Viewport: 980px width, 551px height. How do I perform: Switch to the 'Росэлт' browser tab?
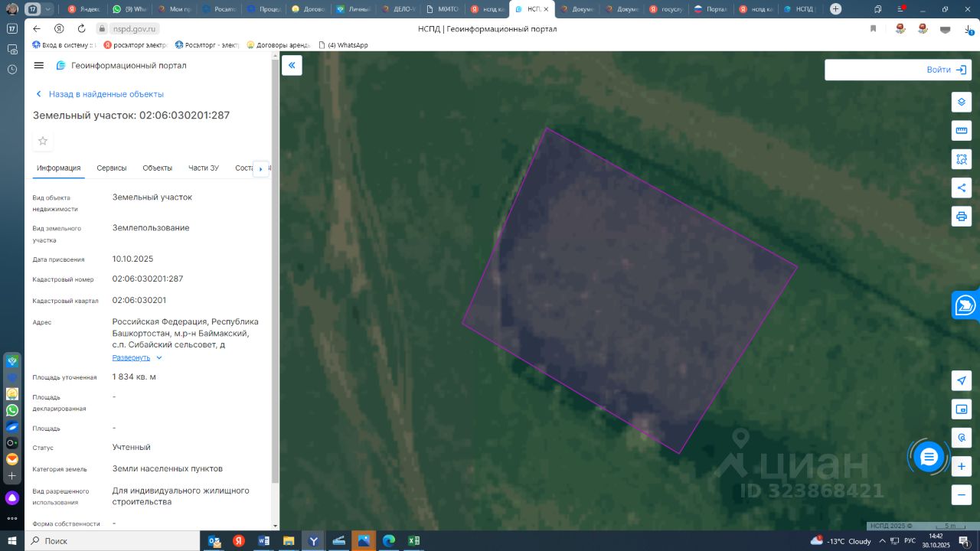(x=219, y=9)
